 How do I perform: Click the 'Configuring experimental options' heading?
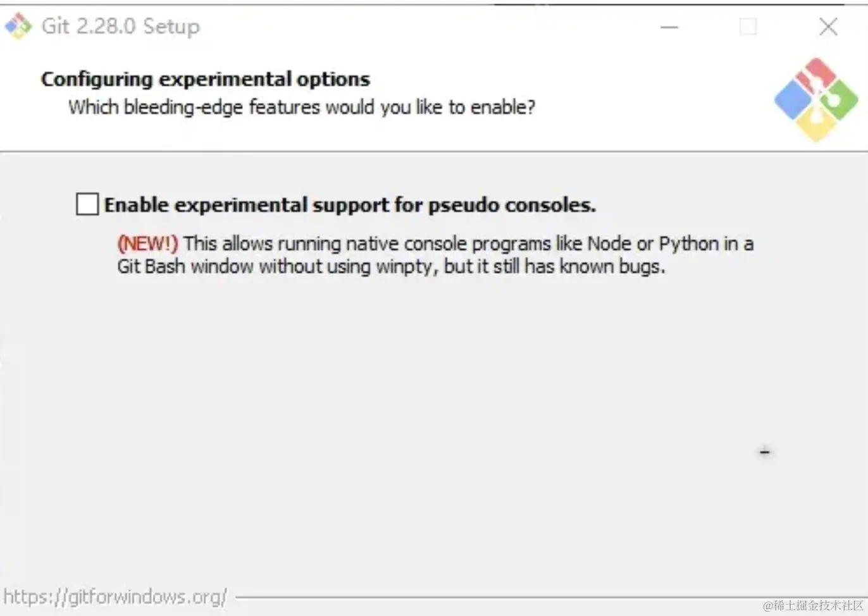206,79
